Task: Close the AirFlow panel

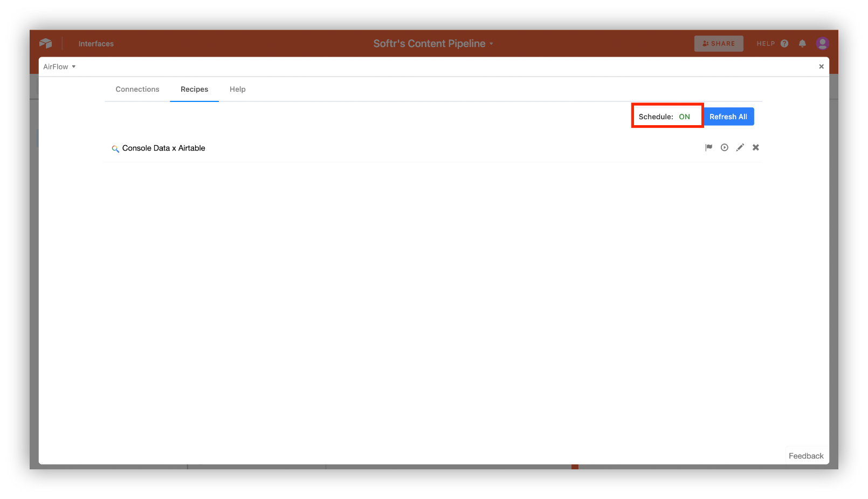Action: click(822, 66)
